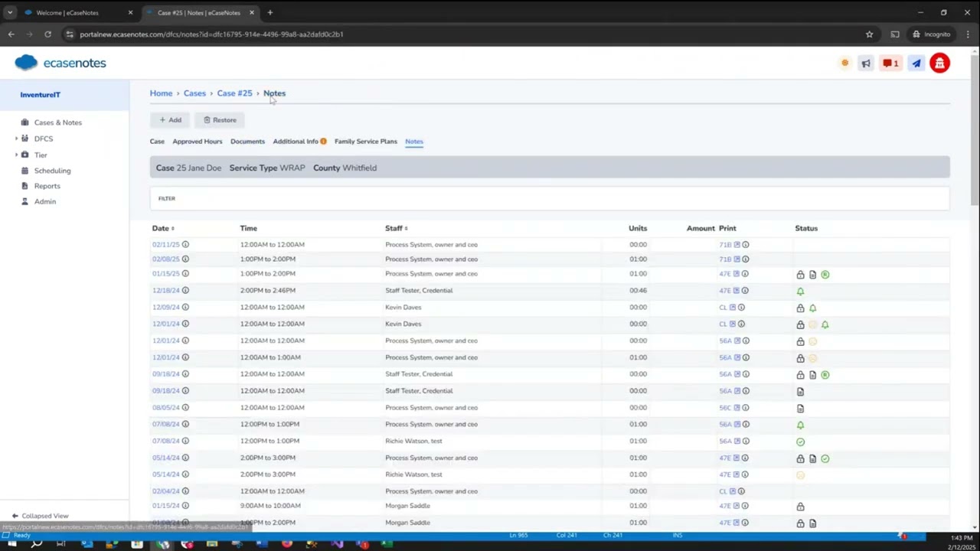
Task: Click lock status icon in the 01/15/25 row
Action: (x=800, y=275)
